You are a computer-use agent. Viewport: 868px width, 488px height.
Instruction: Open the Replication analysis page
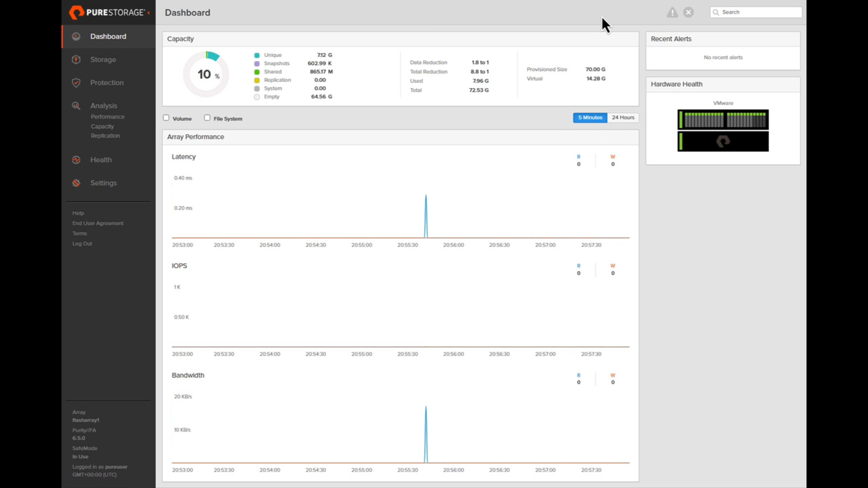coord(105,136)
